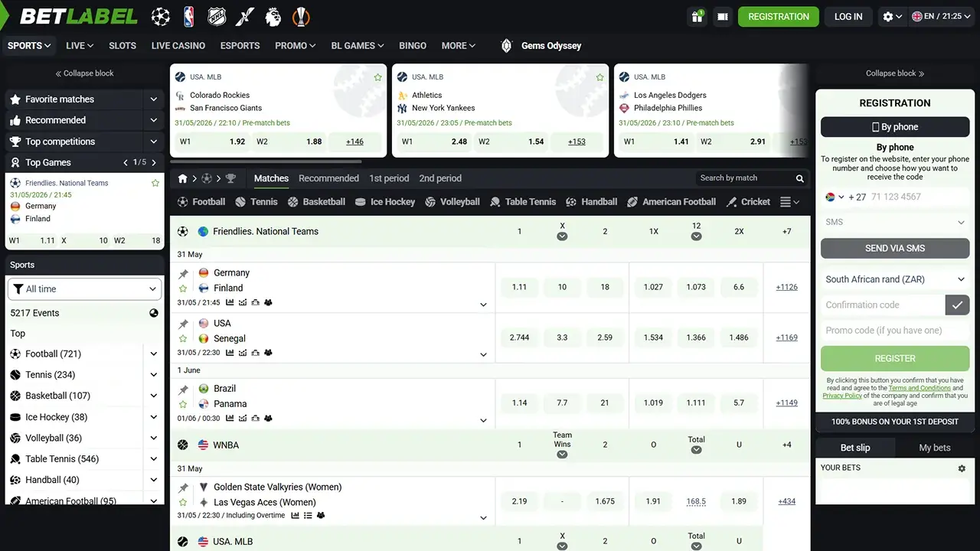The image size is (980, 551).
Task: Click the phone number input field
Action: (917, 197)
